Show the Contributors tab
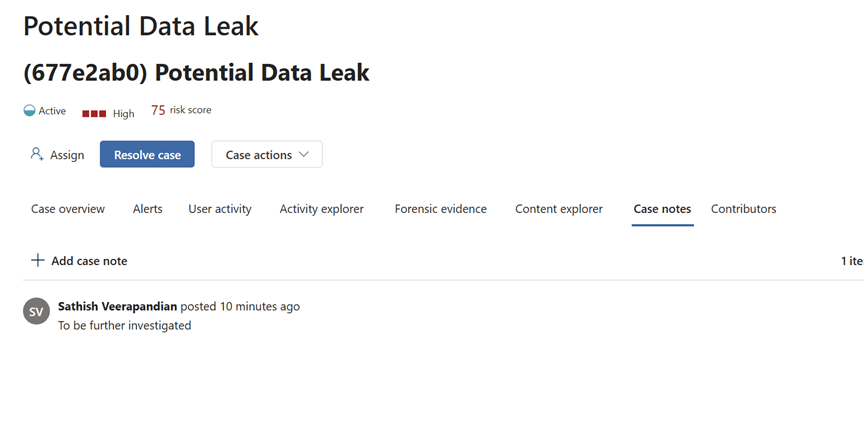864x436 pixels. (743, 209)
